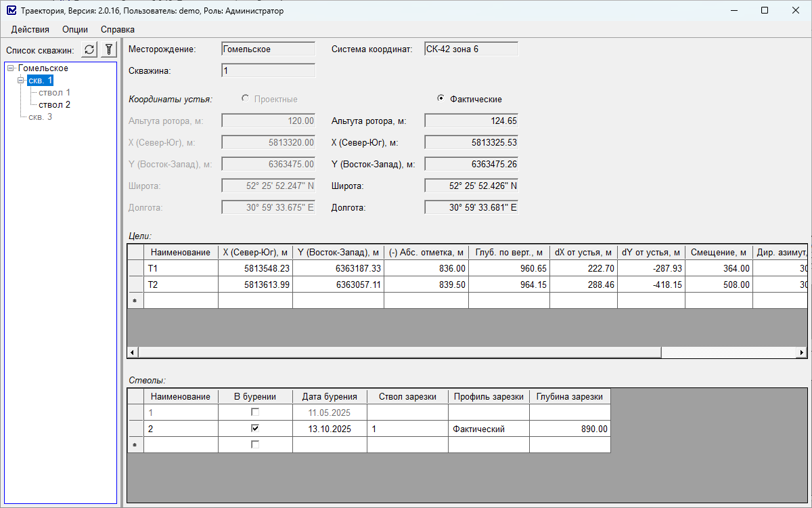Click the actual Альтута ротора field 124.65
Image resolution: width=812 pixels, height=508 pixels.
coord(471,121)
